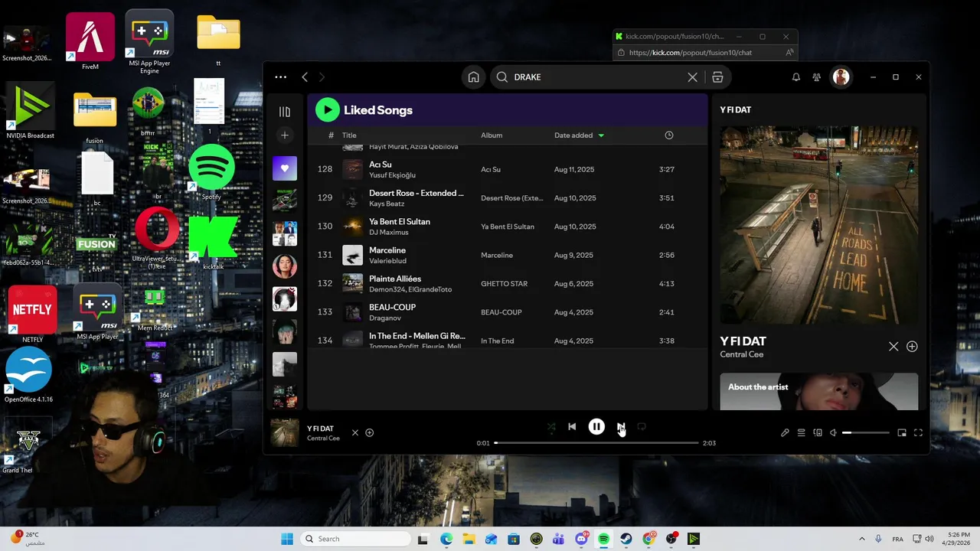Open Connect to a device
This screenshot has width=980, height=551.
[818, 433]
